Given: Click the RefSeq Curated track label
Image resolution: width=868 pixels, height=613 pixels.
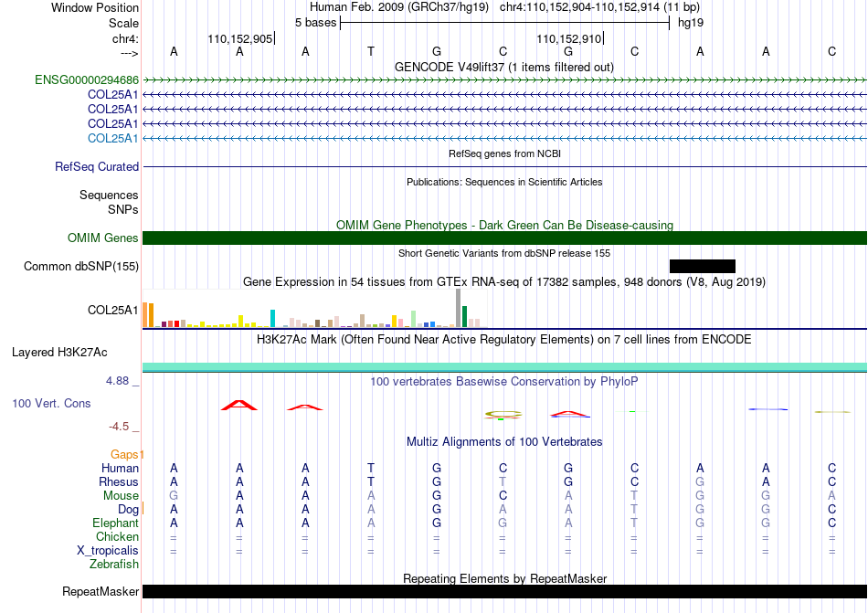Looking at the screenshot, I should click(97, 166).
